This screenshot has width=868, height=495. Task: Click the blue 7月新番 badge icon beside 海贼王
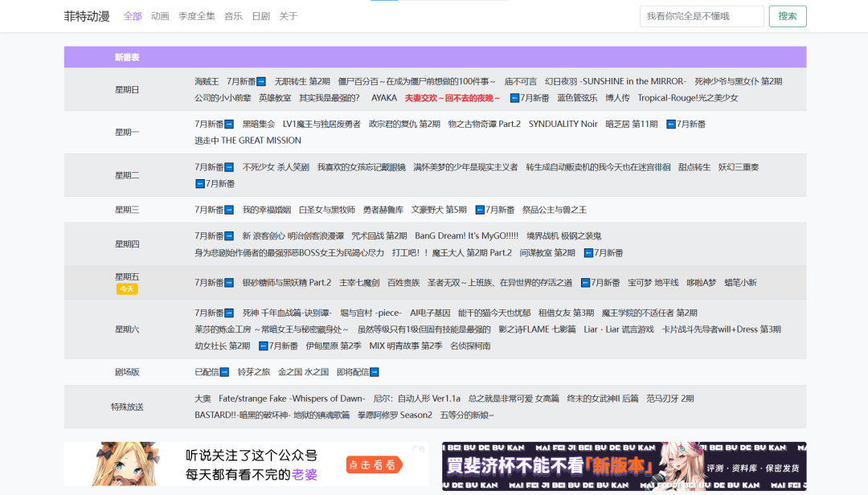click(x=261, y=80)
